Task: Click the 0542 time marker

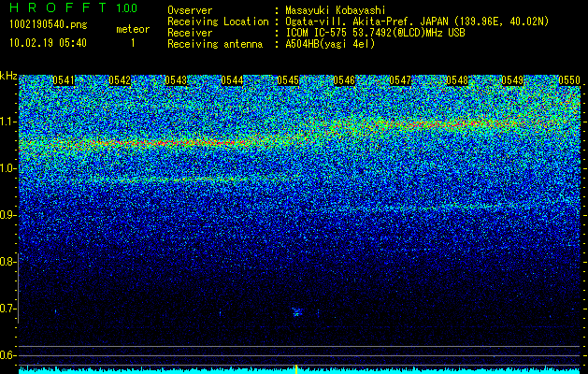Action: tap(120, 80)
